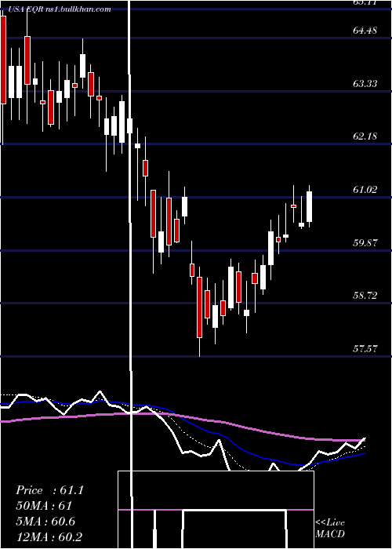Click the Price : 61.1 readout
Image resolution: width=392 pixels, height=549 pixels.
(49, 490)
